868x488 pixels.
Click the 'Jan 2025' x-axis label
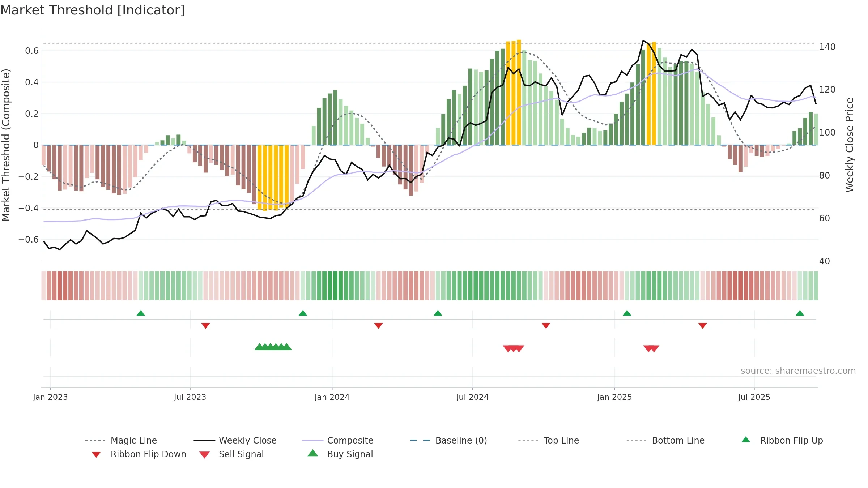point(614,397)
